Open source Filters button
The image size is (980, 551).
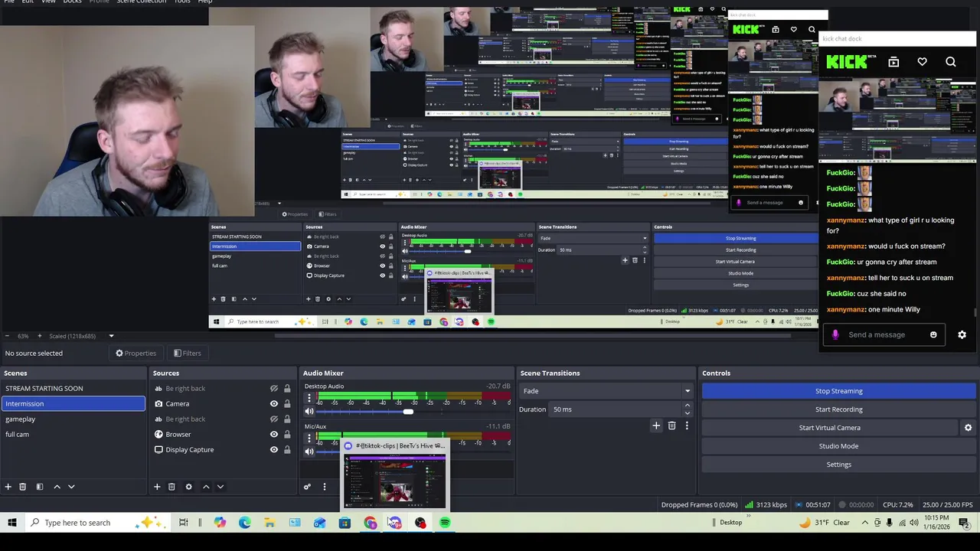(187, 354)
